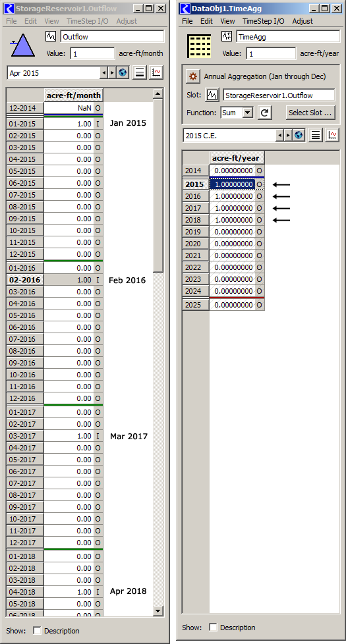Open the Function dropdown showing Sum
Viewport: 346px width, 644px height.
(x=237, y=113)
